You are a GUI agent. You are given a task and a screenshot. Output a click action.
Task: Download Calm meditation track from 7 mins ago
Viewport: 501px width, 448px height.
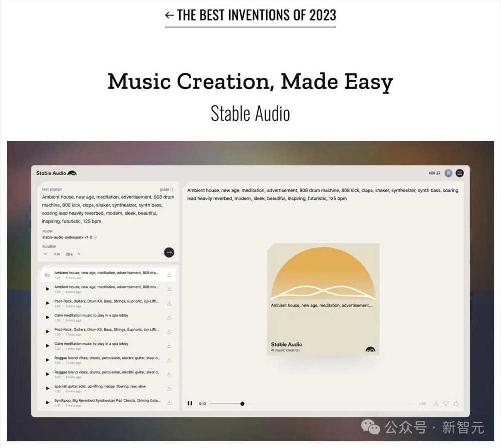(x=169, y=346)
